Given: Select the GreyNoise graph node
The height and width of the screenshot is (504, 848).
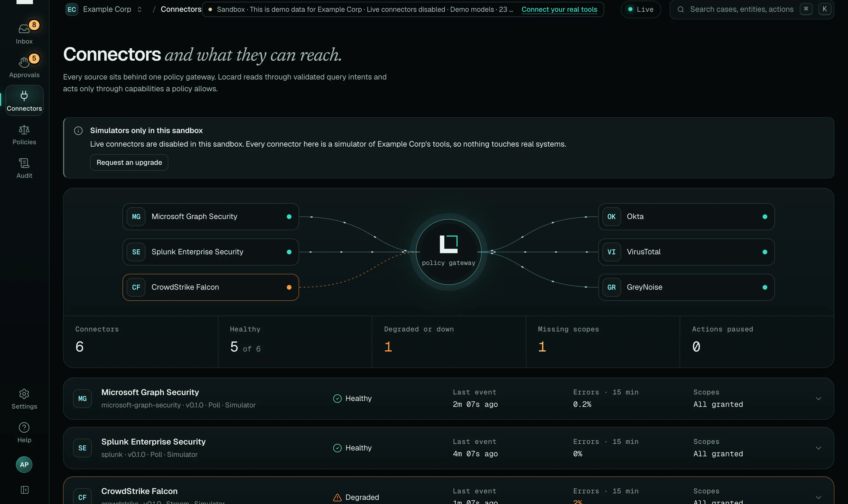Looking at the screenshot, I should (x=686, y=287).
